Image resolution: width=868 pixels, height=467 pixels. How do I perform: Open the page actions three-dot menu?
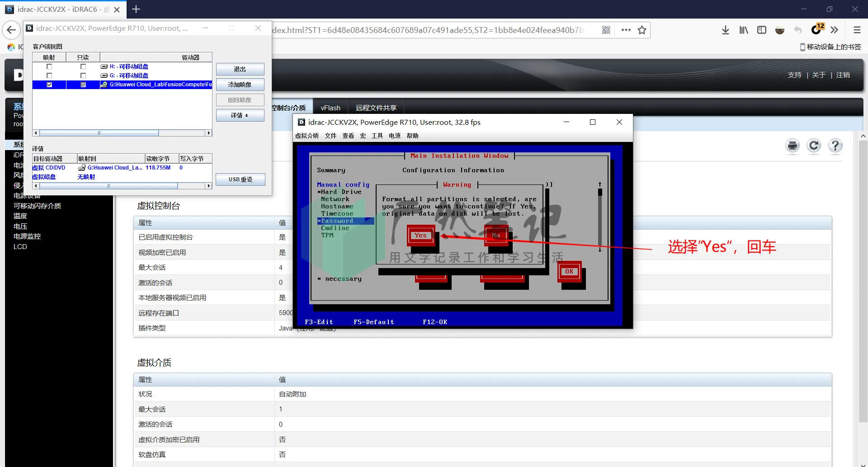tap(626, 30)
